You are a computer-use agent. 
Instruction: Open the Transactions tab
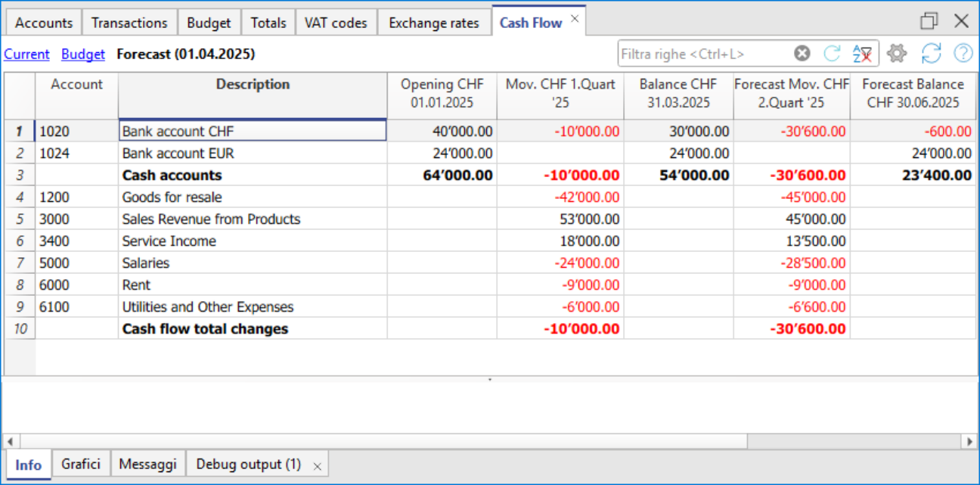click(129, 22)
